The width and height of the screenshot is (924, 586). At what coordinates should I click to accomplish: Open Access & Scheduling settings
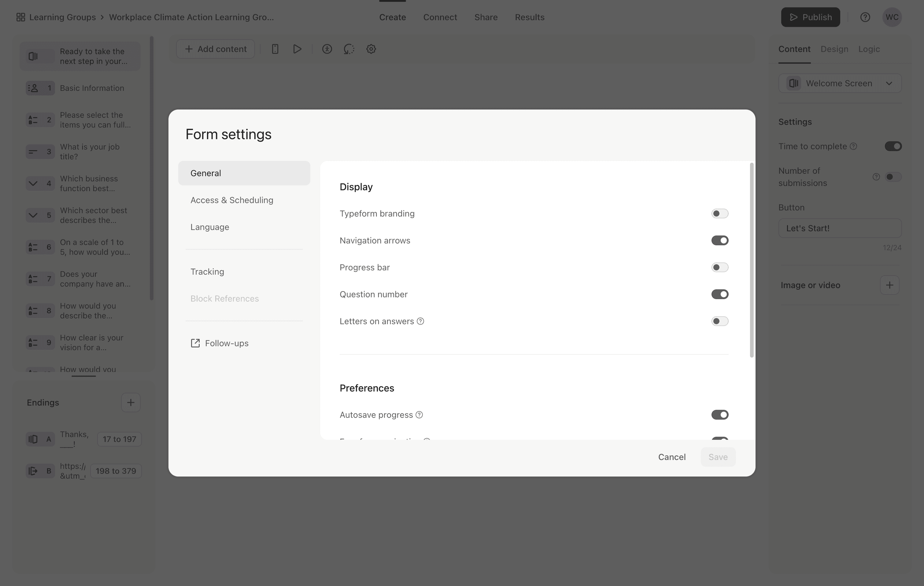244,200
